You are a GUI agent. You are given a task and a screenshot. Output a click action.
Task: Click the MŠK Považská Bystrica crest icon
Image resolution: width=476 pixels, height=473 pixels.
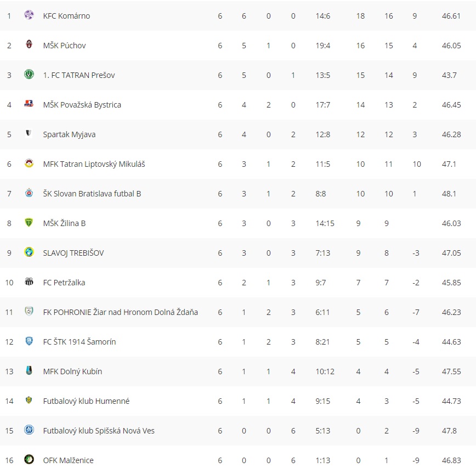(x=29, y=104)
